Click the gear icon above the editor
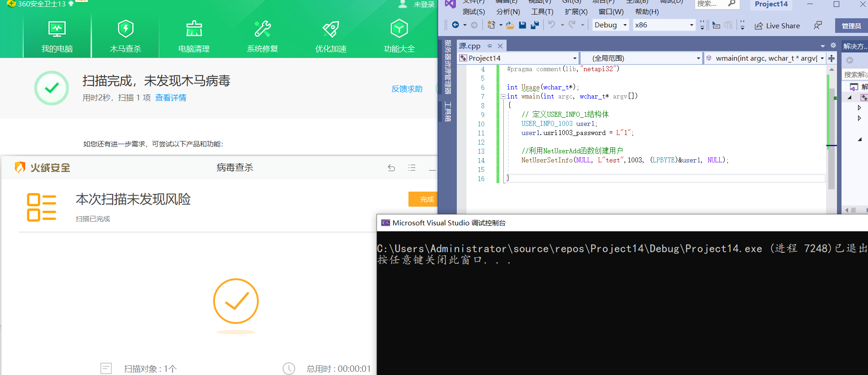 pos(833,46)
